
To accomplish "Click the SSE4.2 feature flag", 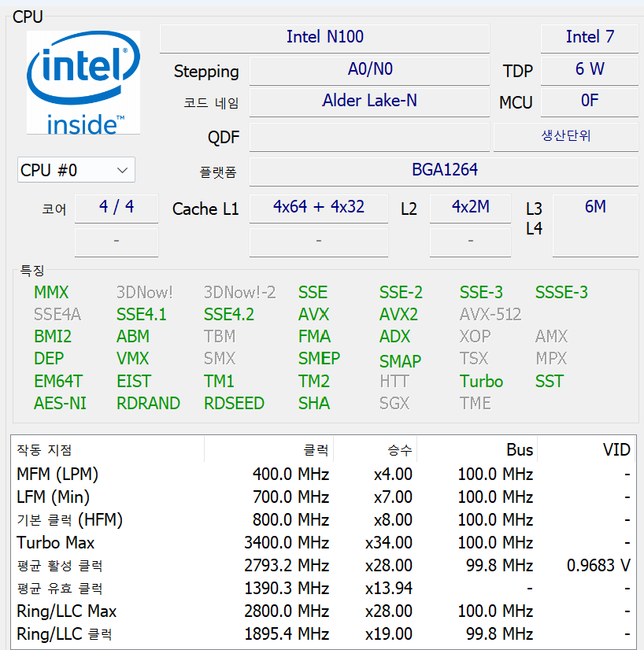I will pyautogui.click(x=228, y=315).
